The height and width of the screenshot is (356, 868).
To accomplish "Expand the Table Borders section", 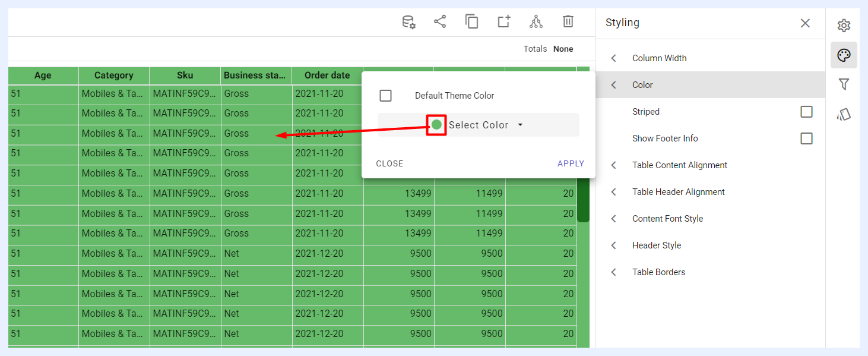I will click(x=710, y=272).
